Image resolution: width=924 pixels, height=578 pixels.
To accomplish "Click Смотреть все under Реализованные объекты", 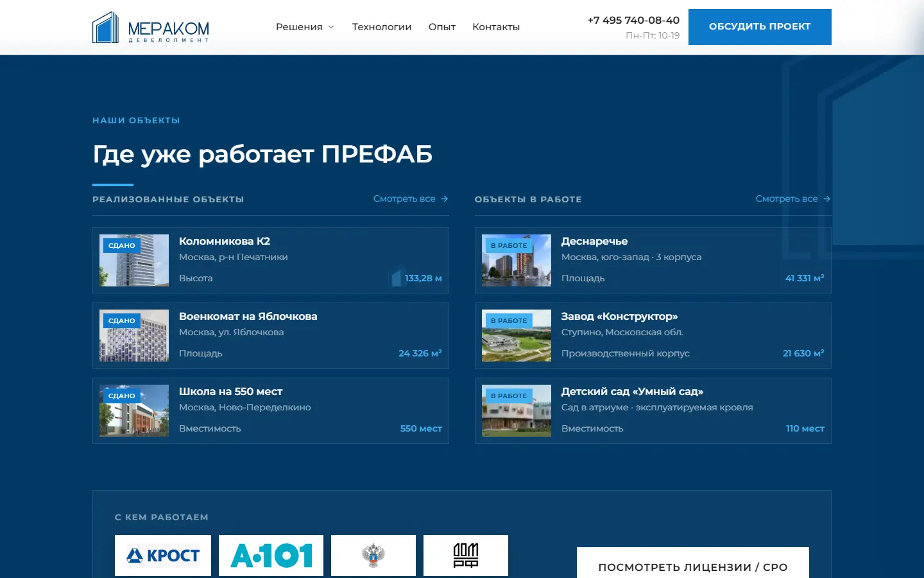I will click(x=411, y=198).
